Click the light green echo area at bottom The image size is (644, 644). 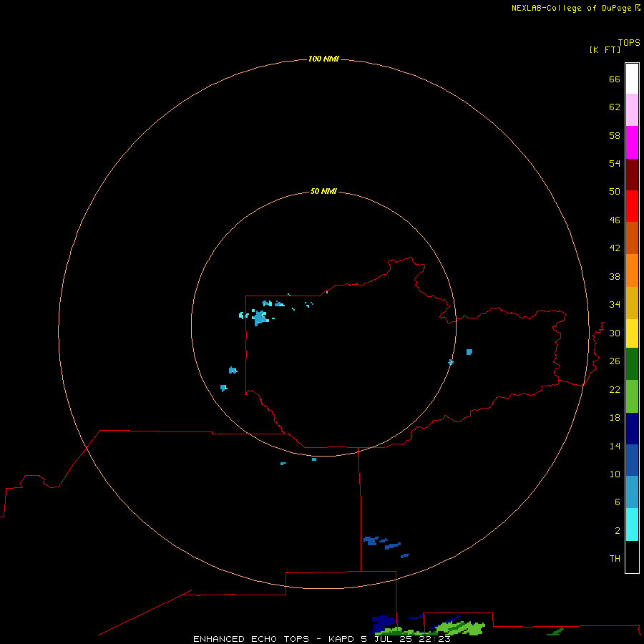(459, 628)
